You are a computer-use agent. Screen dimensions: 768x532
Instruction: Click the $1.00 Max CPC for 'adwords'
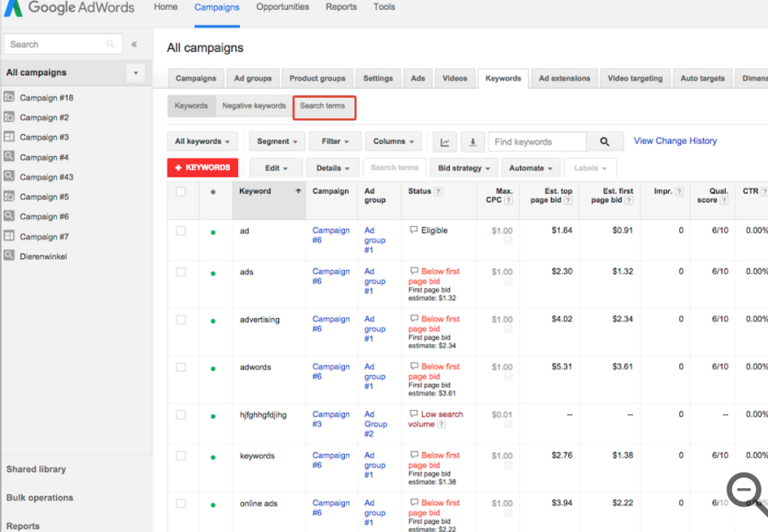[x=502, y=367]
